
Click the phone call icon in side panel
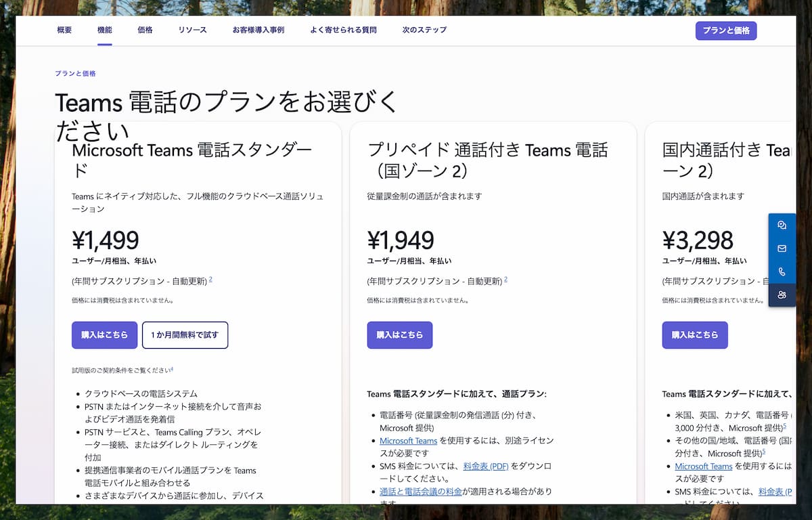click(782, 272)
